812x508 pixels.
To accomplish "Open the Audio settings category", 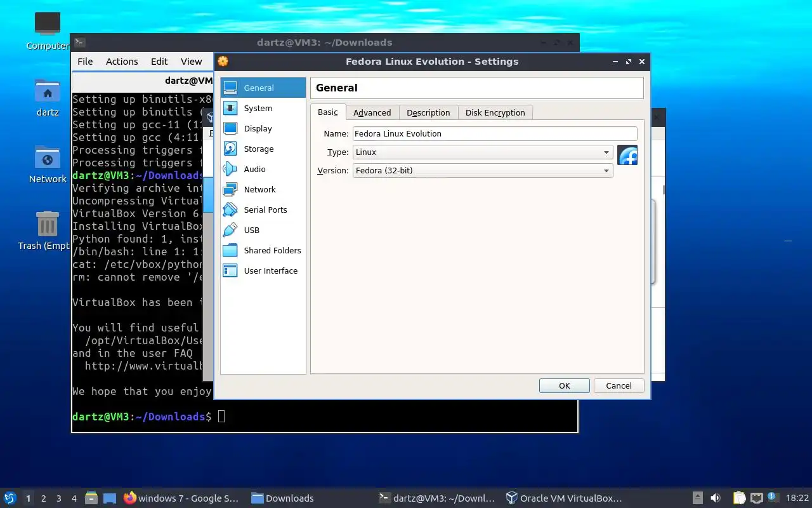I will point(263,170).
